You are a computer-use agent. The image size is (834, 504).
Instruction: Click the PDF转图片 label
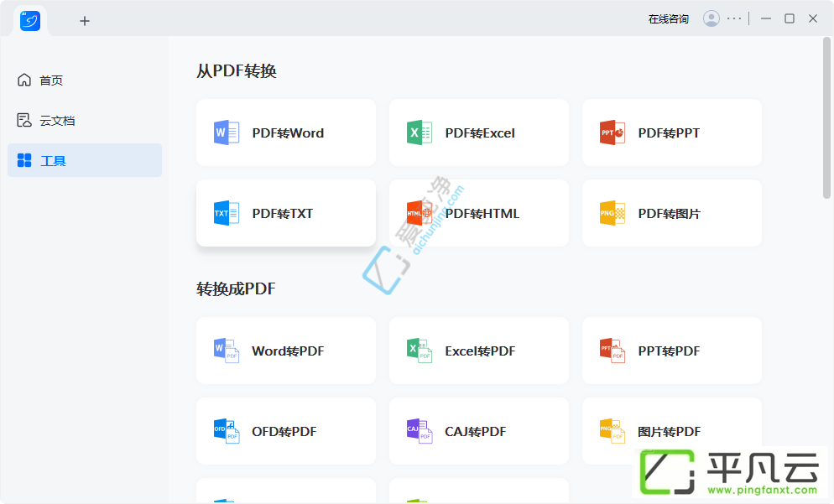[669, 213]
